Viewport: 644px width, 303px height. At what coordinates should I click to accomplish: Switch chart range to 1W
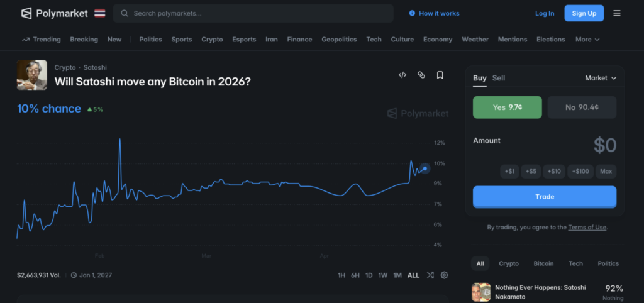[x=383, y=275]
